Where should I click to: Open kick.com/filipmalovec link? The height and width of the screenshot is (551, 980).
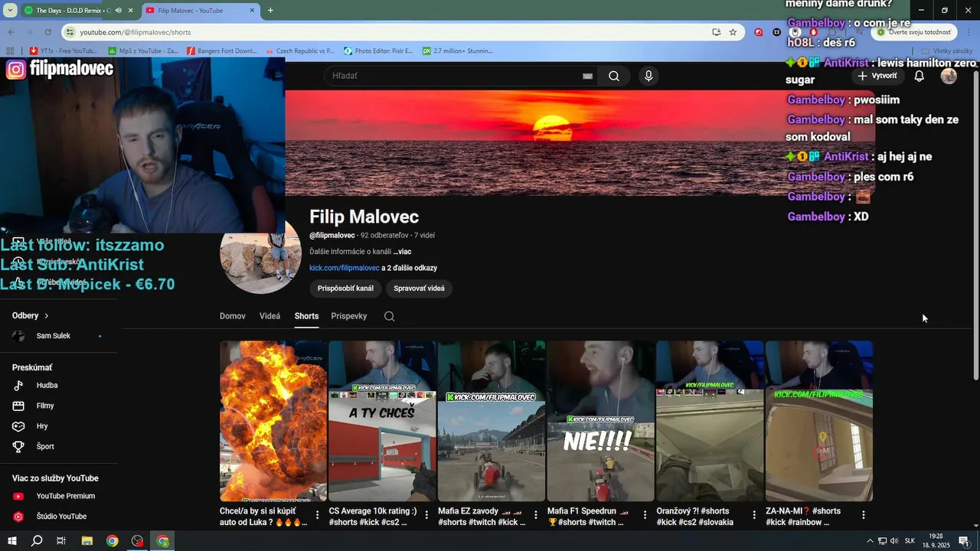(x=345, y=268)
